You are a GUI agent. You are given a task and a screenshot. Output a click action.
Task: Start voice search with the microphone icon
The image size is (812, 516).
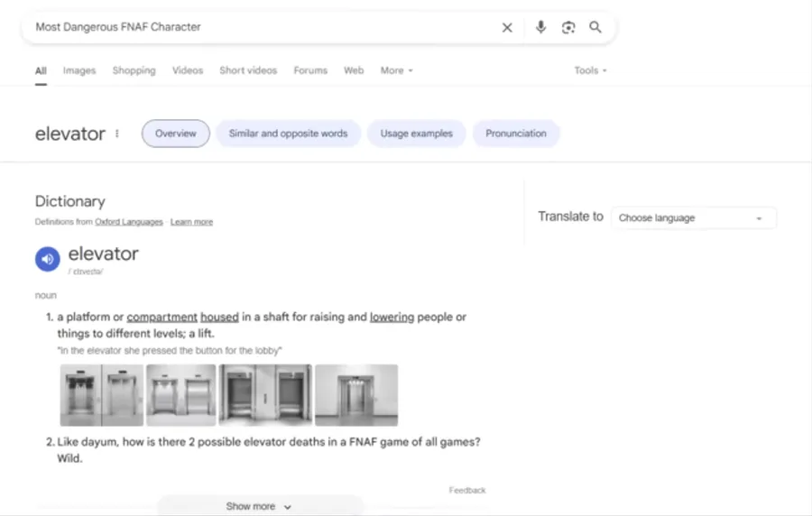540,27
